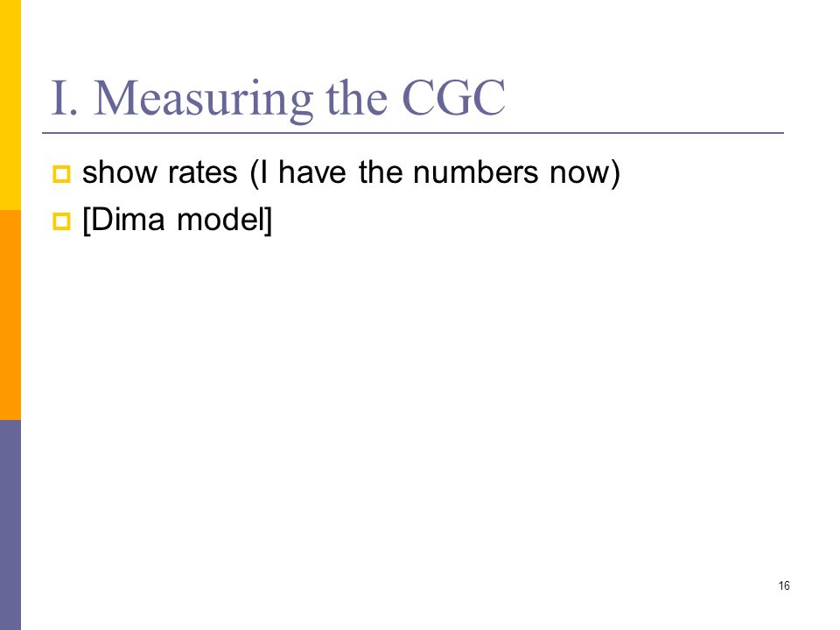Click the word 'the' before 'numbers'
840x630 pixels.
[381, 172]
